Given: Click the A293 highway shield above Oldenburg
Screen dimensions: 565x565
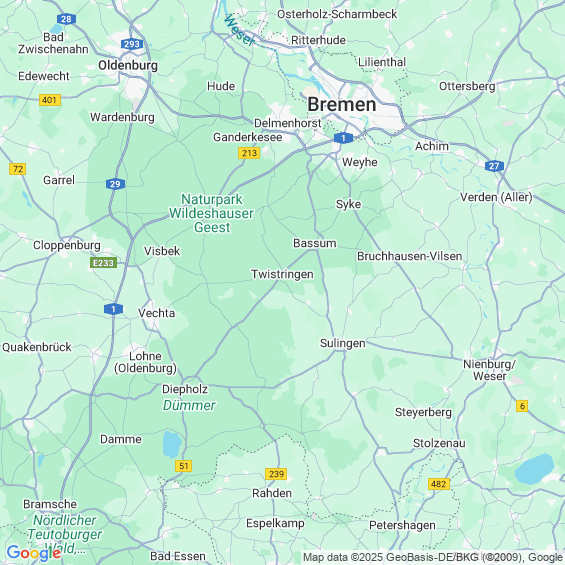Looking at the screenshot, I should coord(132,44).
